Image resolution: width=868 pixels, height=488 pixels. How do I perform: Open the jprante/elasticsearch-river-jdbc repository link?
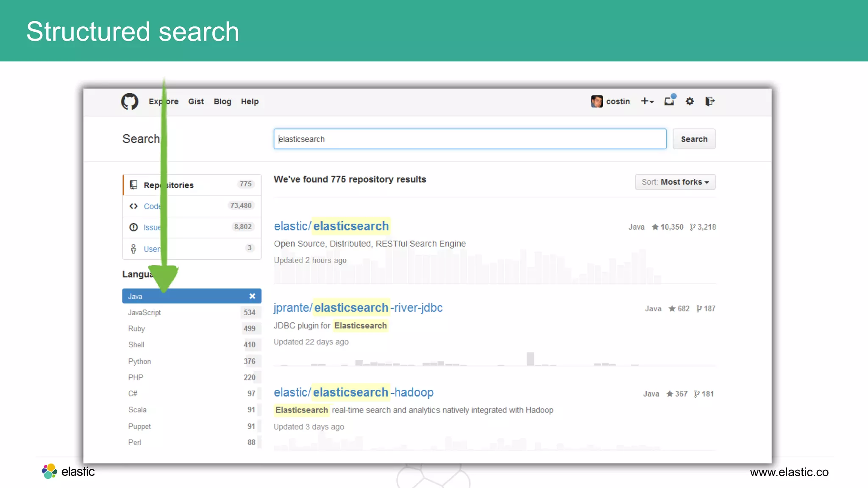pos(358,308)
